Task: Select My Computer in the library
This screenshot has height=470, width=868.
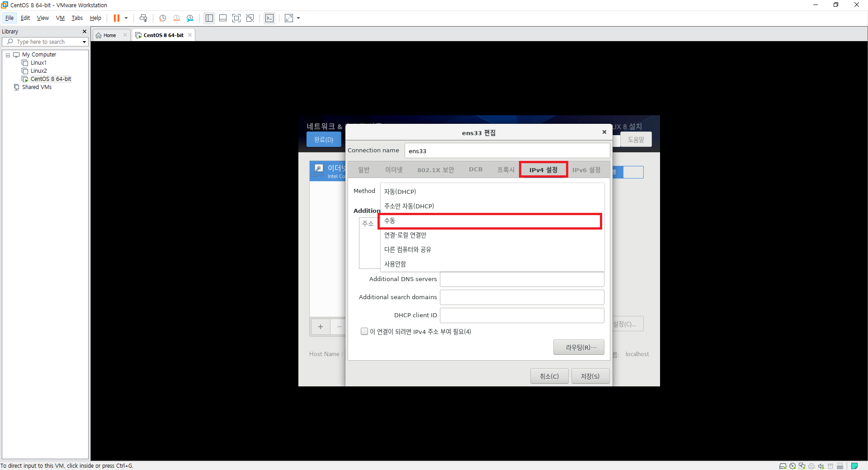Action: [39, 55]
